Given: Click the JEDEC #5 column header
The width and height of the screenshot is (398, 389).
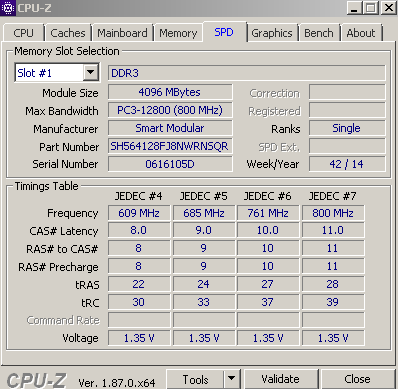Looking at the screenshot, I should pos(204,196).
